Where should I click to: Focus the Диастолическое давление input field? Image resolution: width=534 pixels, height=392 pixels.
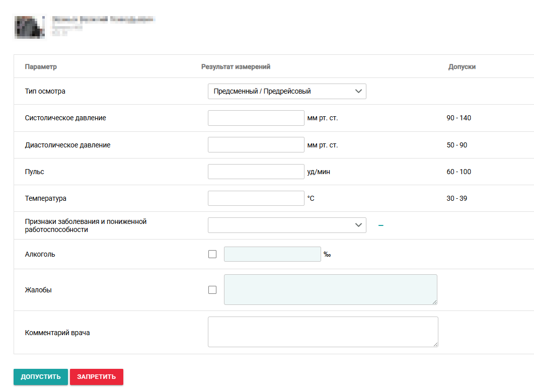coord(256,145)
